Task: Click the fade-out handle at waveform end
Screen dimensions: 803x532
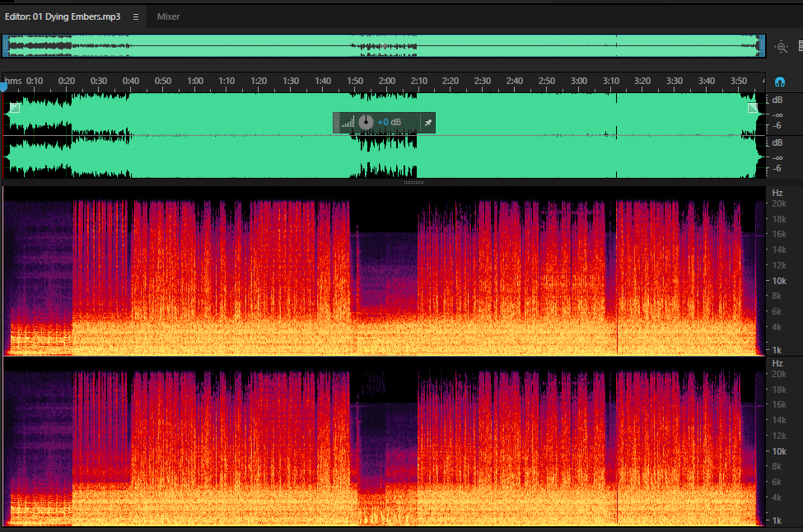Action: tap(752, 108)
